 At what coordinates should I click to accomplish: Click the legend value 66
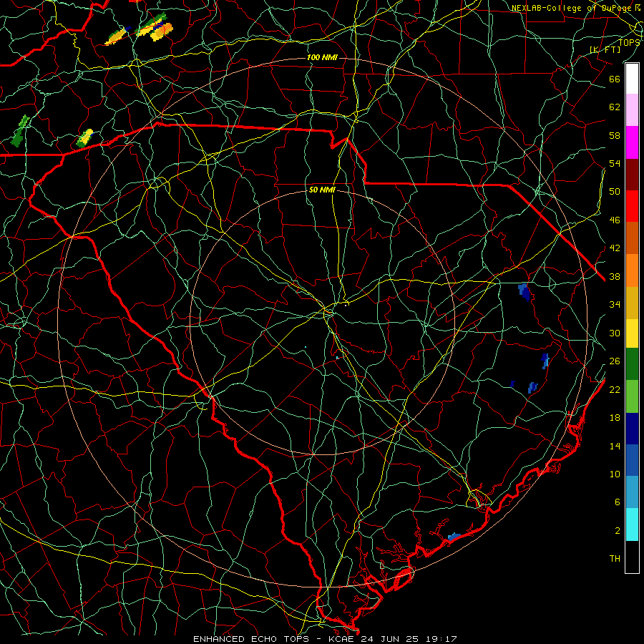(x=615, y=79)
